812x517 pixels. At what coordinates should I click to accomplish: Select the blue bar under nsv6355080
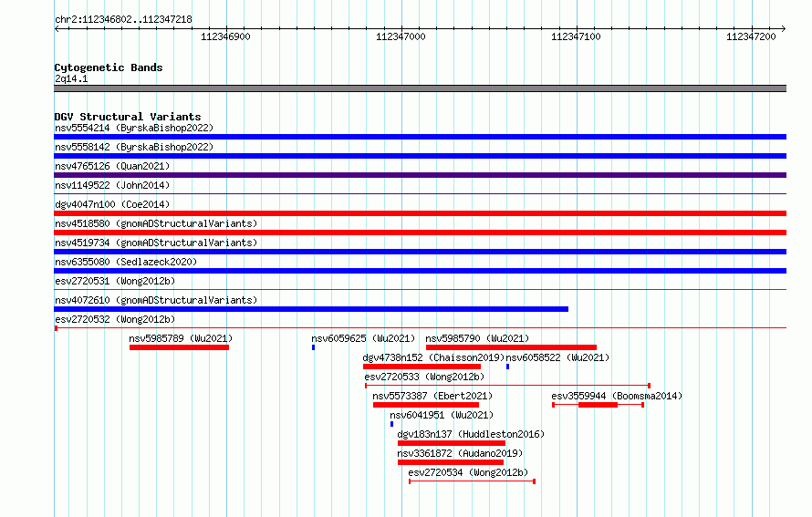(x=420, y=271)
